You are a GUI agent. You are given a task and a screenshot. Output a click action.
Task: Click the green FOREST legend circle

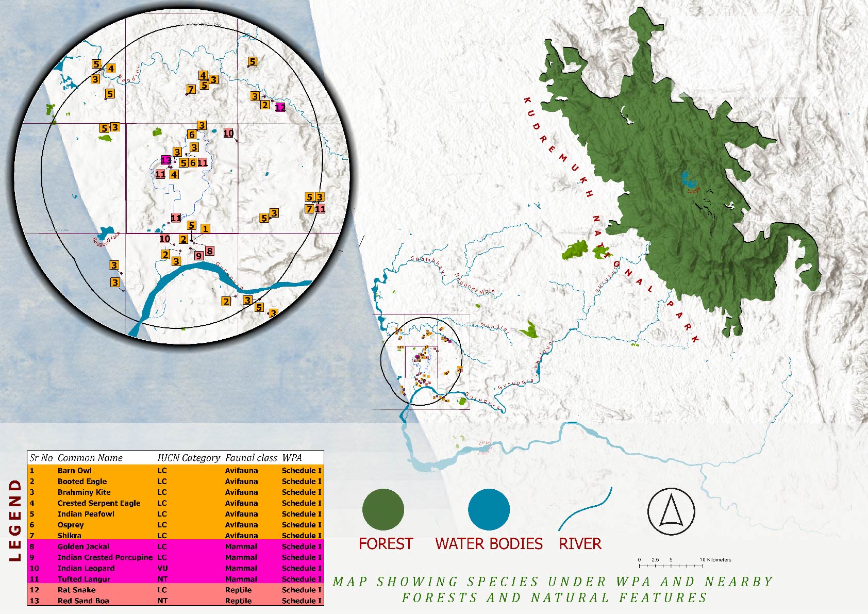pyautogui.click(x=383, y=509)
